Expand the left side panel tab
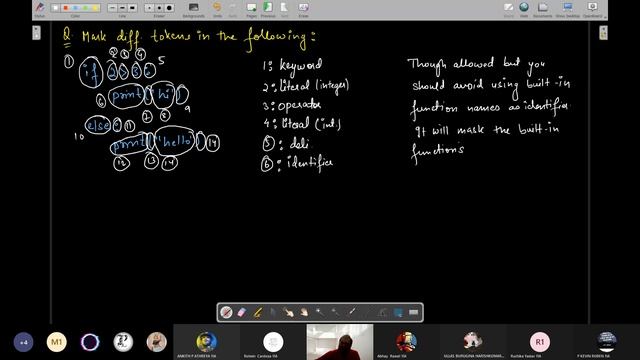Image resolution: width=640 pixels, height=360 pixels. tap(36, 33)
